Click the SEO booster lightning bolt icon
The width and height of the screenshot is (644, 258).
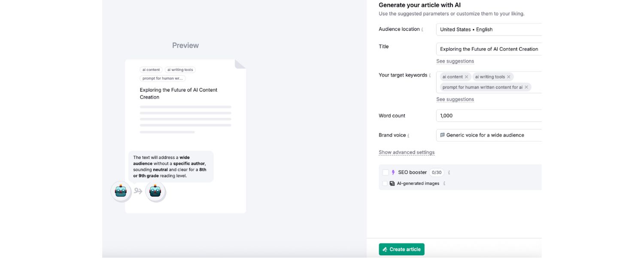coord(393,172)
